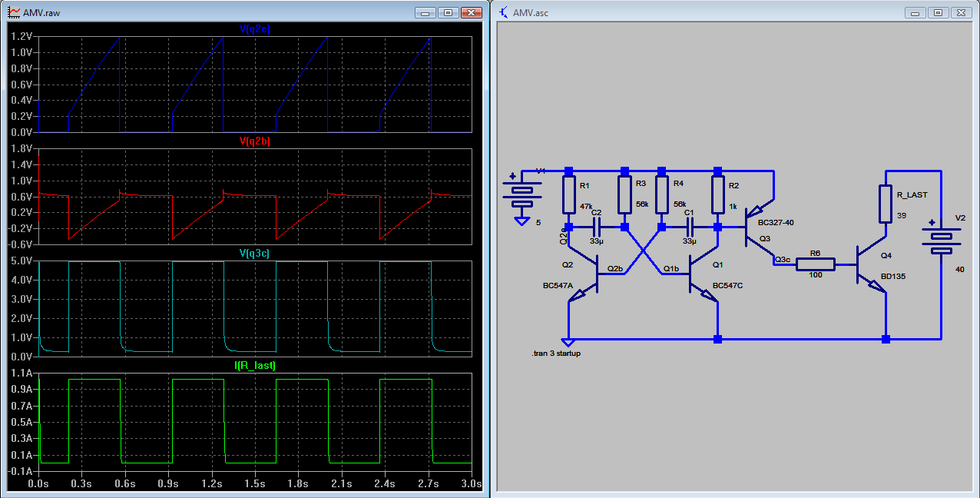Click the ground symbol below V1

coord(521,221)
